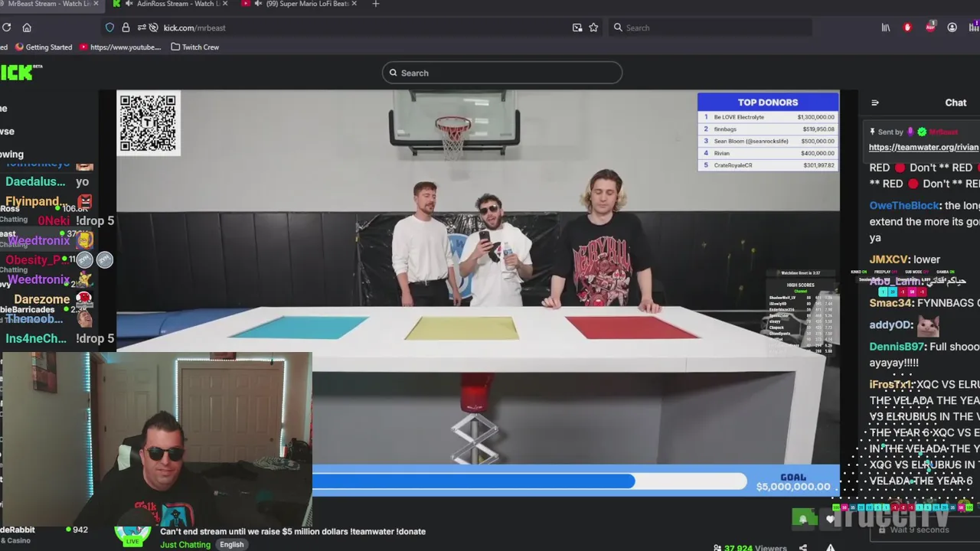Click the picture-in-picture icon in address bar

pos(577,28)
